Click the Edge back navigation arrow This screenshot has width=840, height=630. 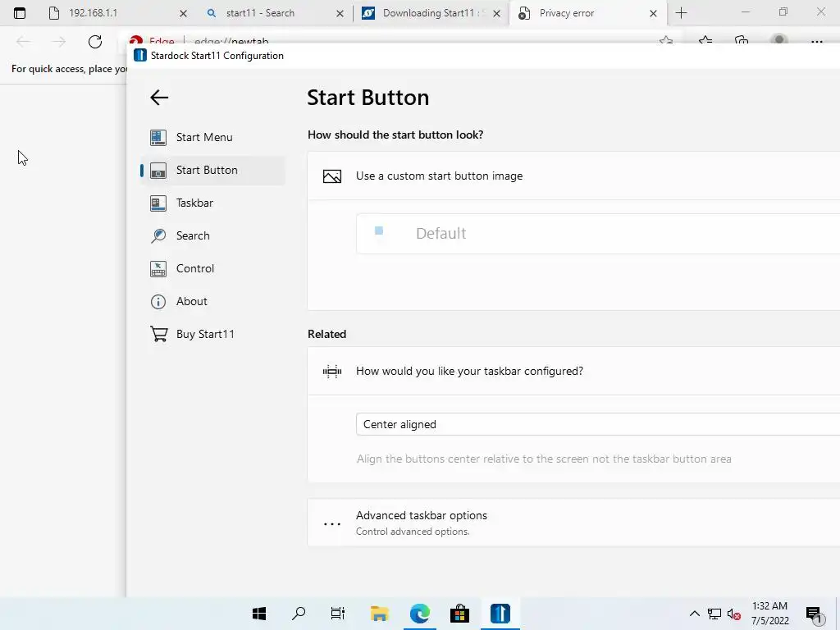pyautogui.click(x=23, y=42)
